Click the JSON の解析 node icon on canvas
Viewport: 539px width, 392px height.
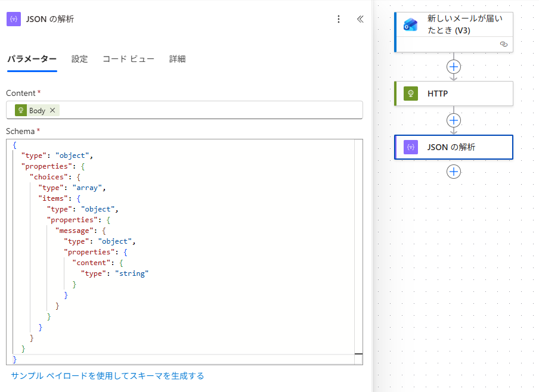pos(410,147)
